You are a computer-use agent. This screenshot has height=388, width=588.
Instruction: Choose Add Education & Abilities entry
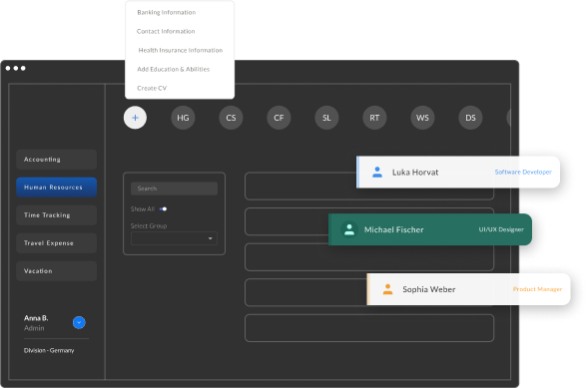coord(174,69)
